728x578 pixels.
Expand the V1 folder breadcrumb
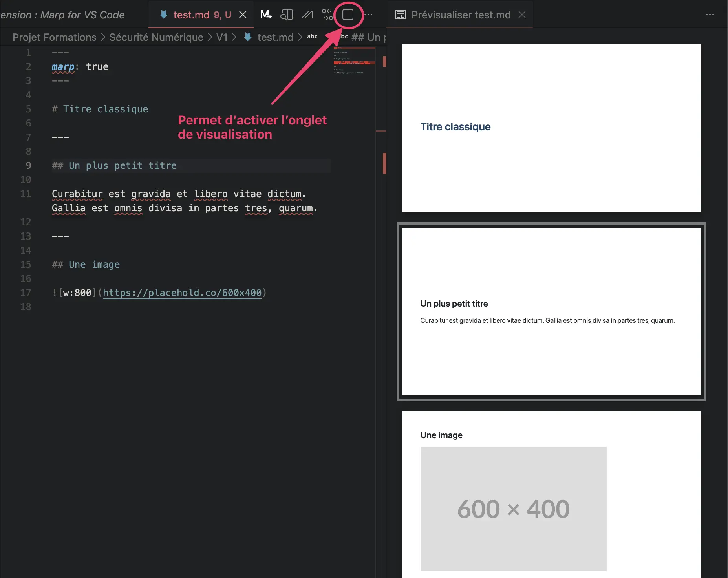click(222, 37)
